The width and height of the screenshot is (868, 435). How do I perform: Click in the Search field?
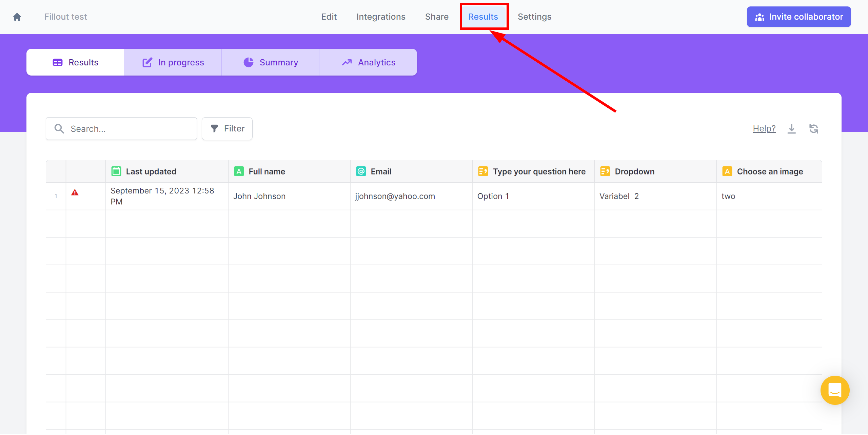[121, 129]
